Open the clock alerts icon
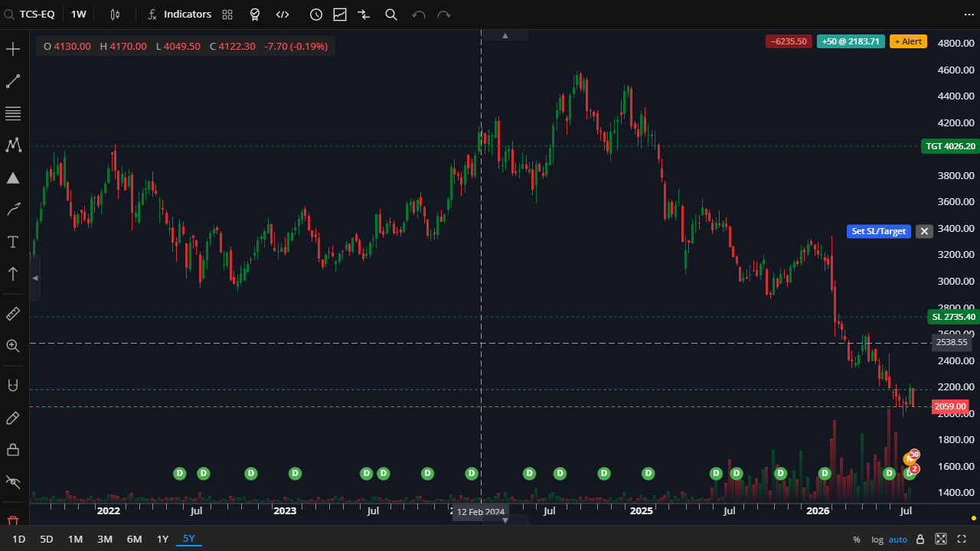The height and width of the screenshot is (551, 980). pyautogui.click(x=315, y=15)
